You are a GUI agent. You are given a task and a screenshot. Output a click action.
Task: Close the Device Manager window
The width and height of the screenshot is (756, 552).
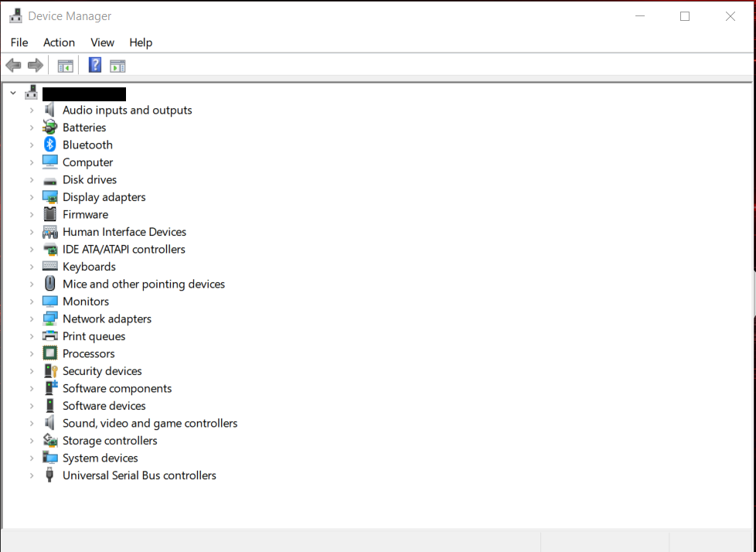[730, 16]
